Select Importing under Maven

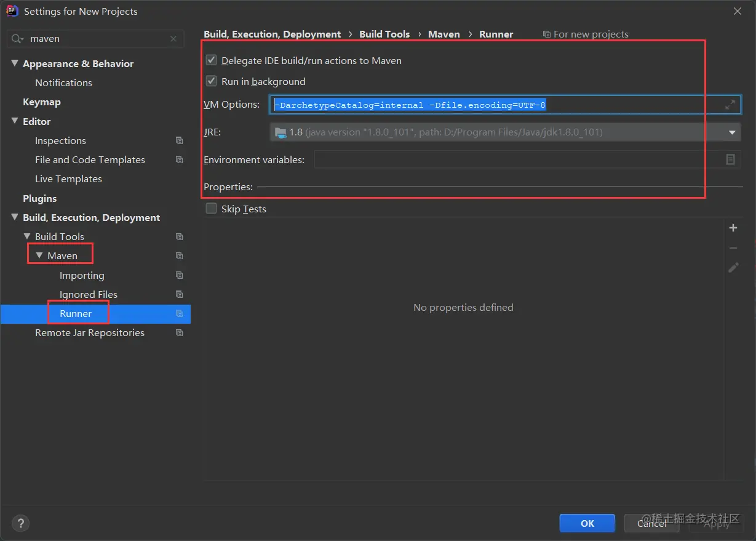click(82, 276)
